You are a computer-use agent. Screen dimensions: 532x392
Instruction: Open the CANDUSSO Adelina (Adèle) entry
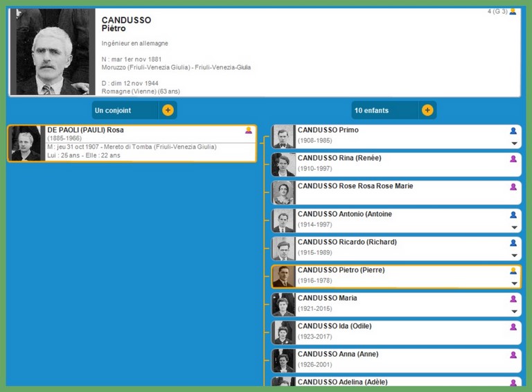(x=342, y=382)
